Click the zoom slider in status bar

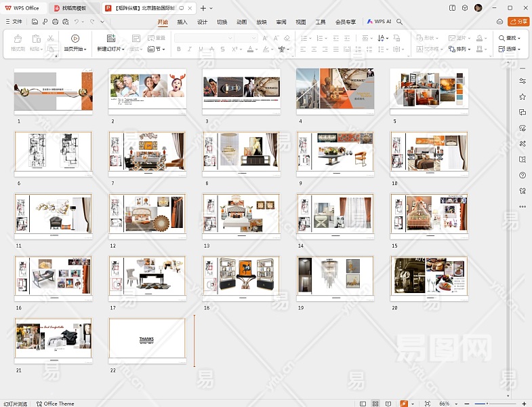point(487,404)
